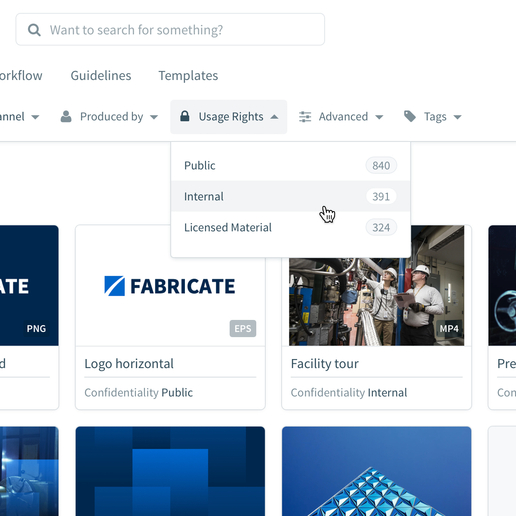Click the search input field
The height and width of the screenshot is (516, 516).
[x=170, y=30]
